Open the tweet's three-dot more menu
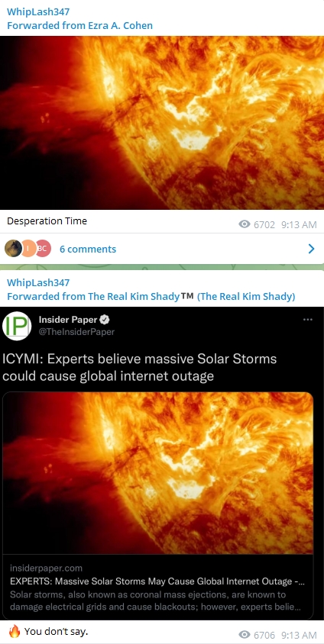This screenshot has width=324, height=644. coord(307,320)
